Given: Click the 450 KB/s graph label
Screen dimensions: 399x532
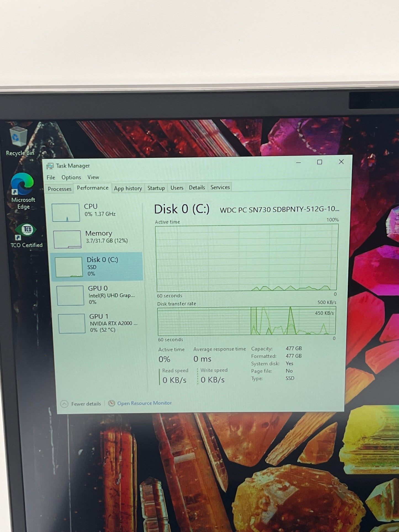Looking at the screenshot, I should pos(324,313).
